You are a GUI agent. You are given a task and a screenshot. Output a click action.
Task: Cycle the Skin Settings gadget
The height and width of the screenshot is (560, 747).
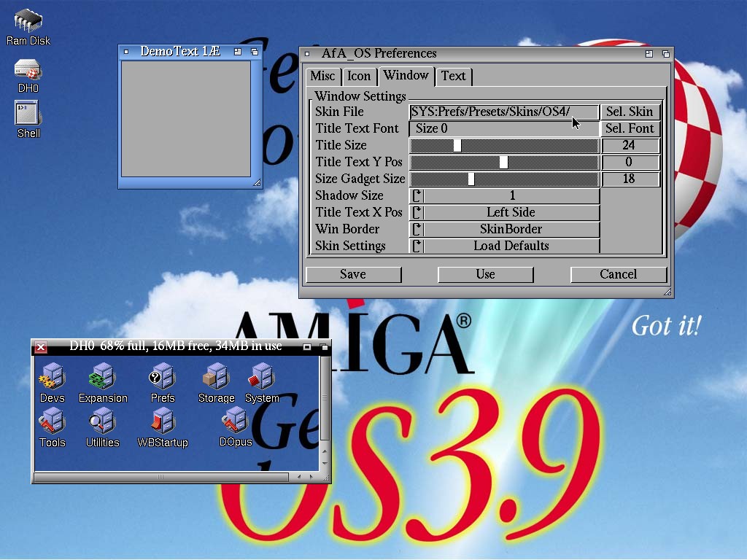[417, 246]
